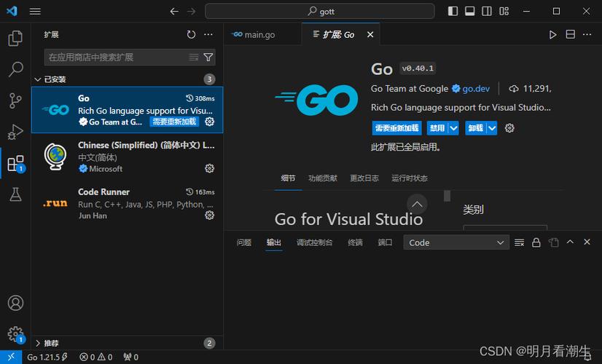
Task: Open the Testing flask icon
Action: tap(15, 194)
